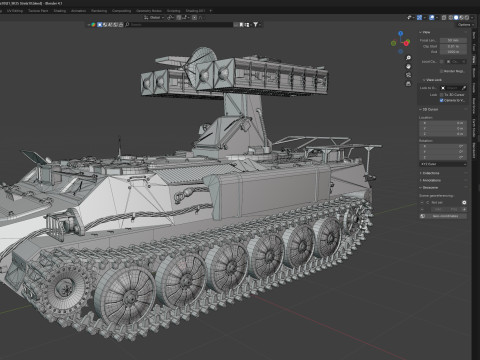Click the blue Z axis on navigation gizmo
Screen dimensions: 480x360
(x=401, y=33)
